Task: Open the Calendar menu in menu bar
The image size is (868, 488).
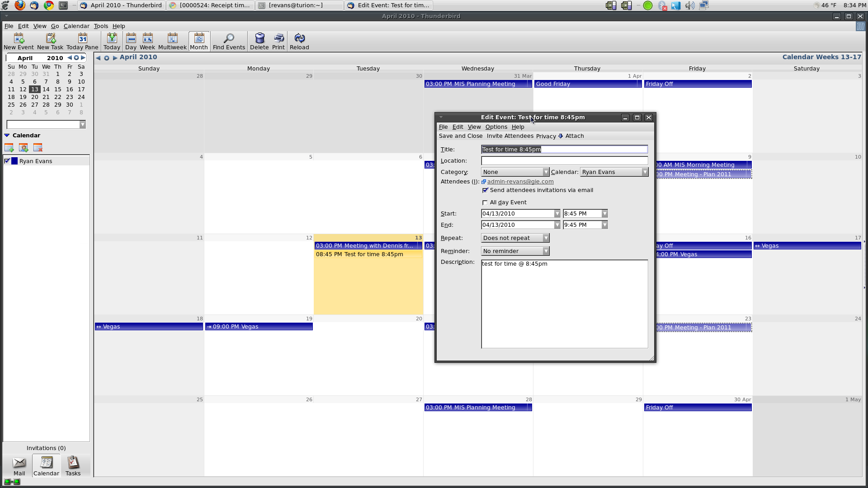Action: click(x=76, y=26)
